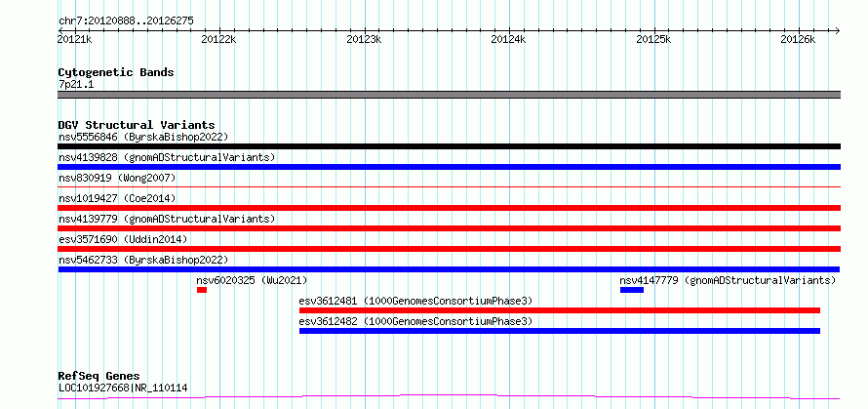Click the esv3571690 (Uddin2014) label
Screen dimensions: 868x409
(x=123, y=239)
